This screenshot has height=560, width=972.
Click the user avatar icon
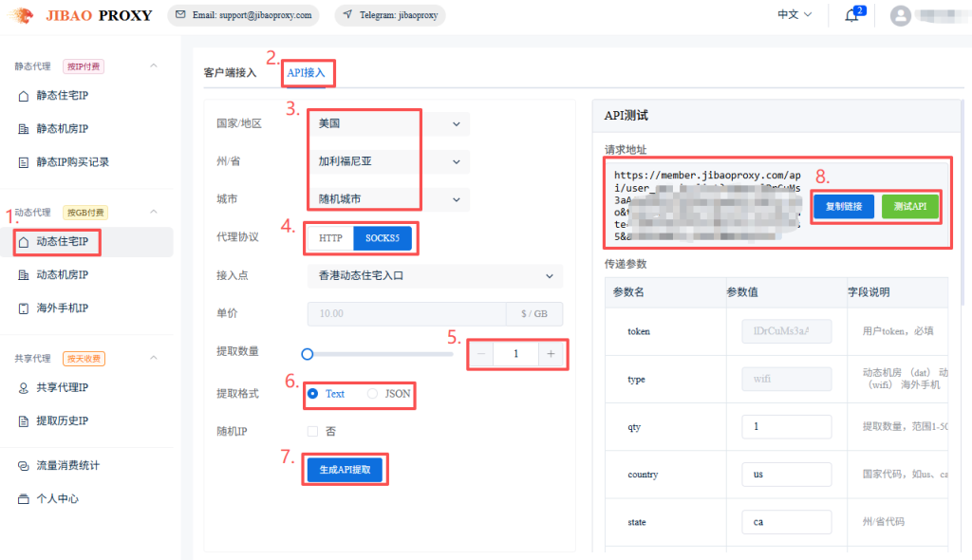[900, 16]
